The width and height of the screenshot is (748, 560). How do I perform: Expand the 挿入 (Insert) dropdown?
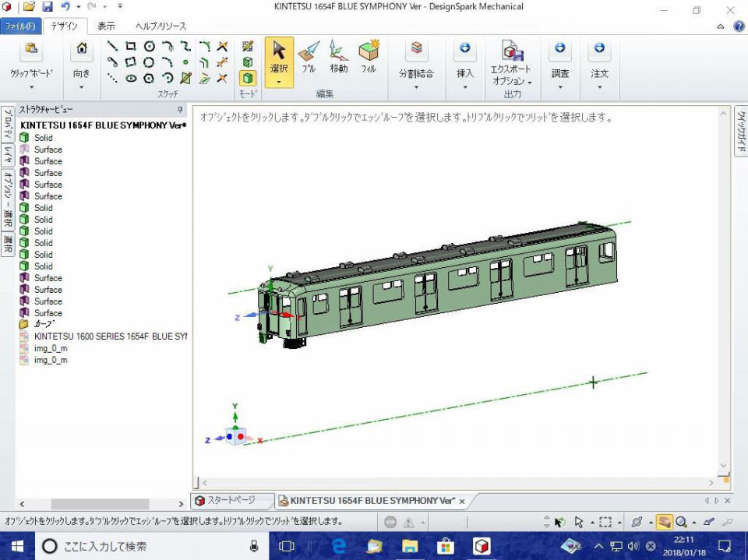464,88
